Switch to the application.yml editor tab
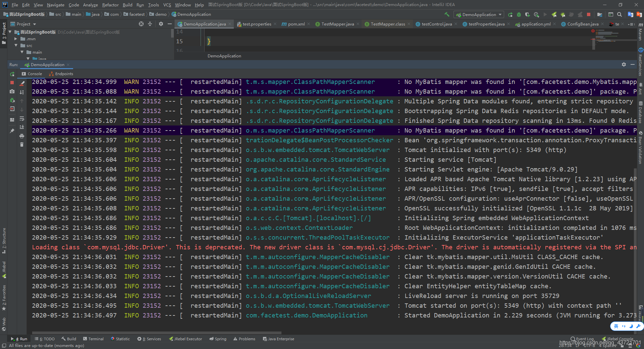Screen dimensions: 644x349 536,24
